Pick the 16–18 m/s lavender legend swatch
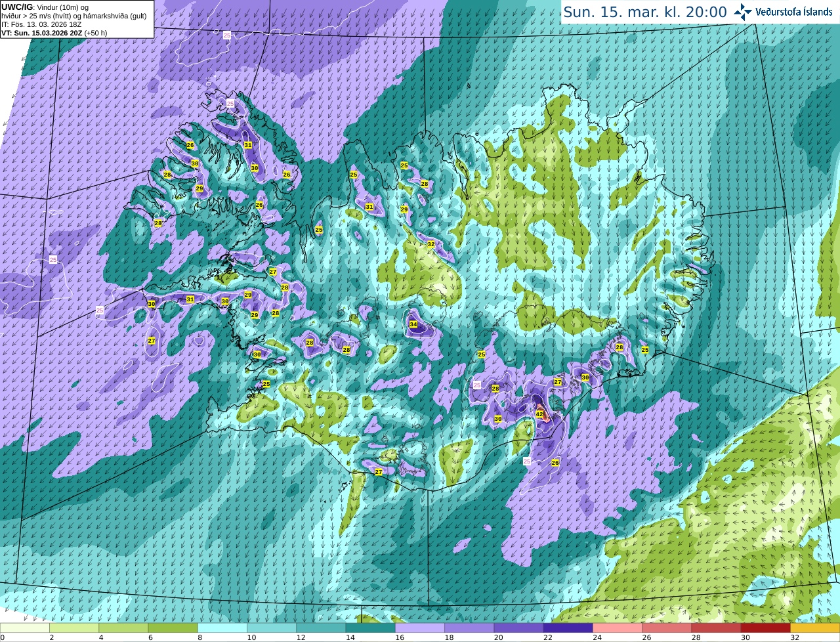The image size is (840, 642). coord(420,628)
